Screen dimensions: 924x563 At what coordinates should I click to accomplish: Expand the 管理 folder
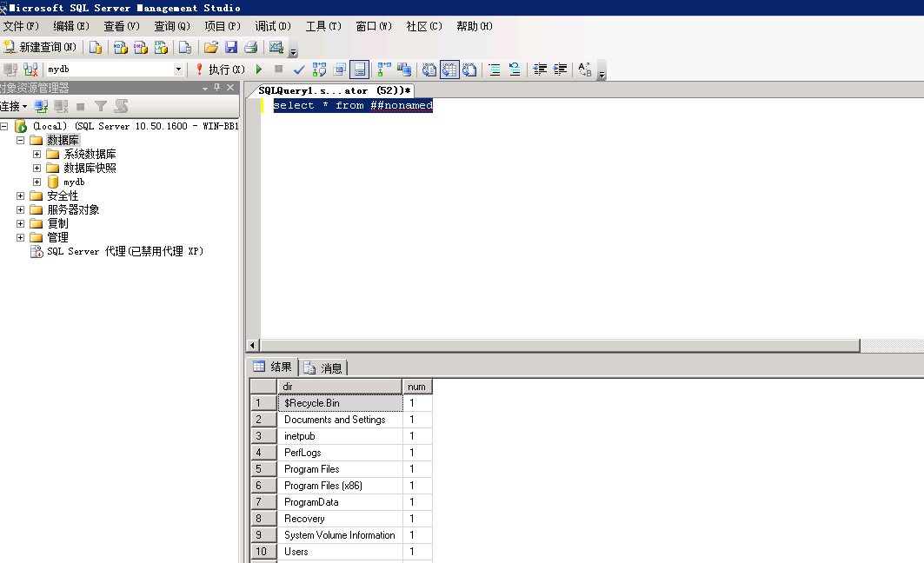[21, 237]
